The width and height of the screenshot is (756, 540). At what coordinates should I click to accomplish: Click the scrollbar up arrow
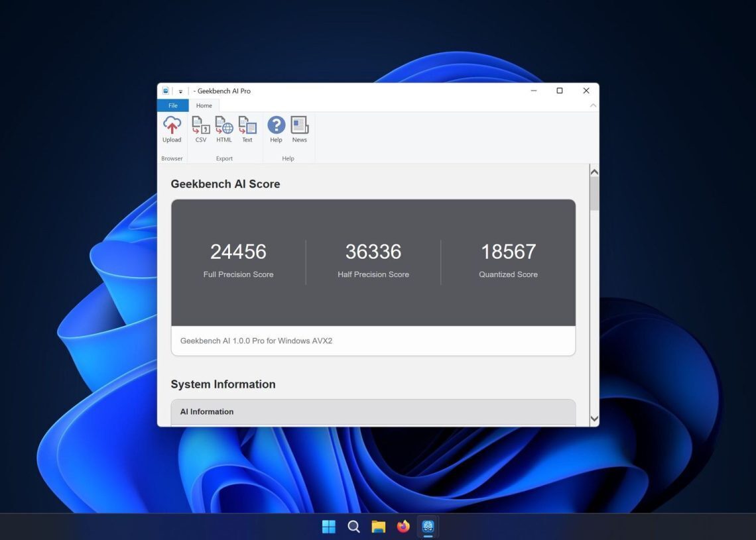click(x=594, y=172)
